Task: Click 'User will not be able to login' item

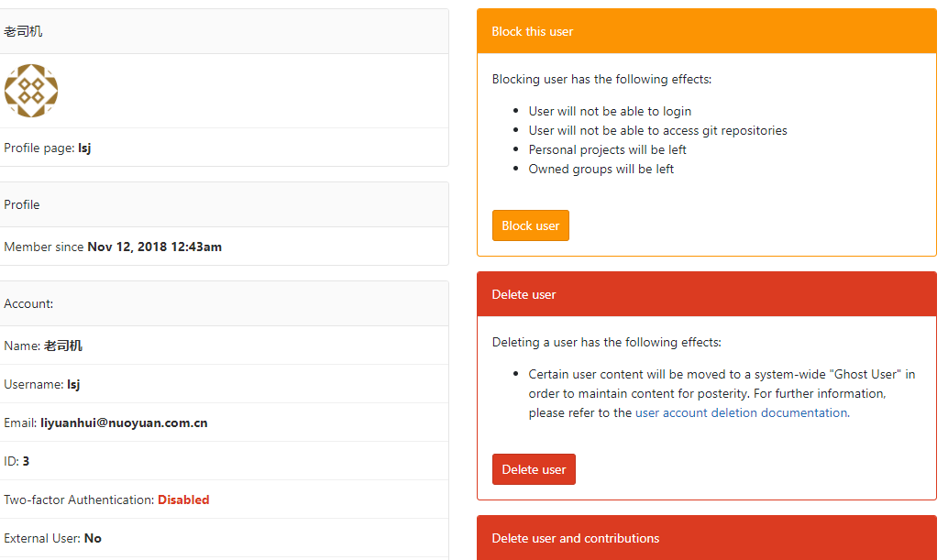Action: coord(610,111)
